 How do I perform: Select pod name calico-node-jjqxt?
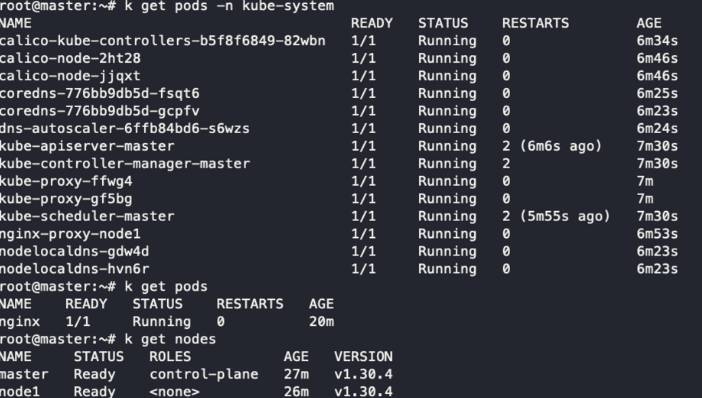(x=70, y=76)
